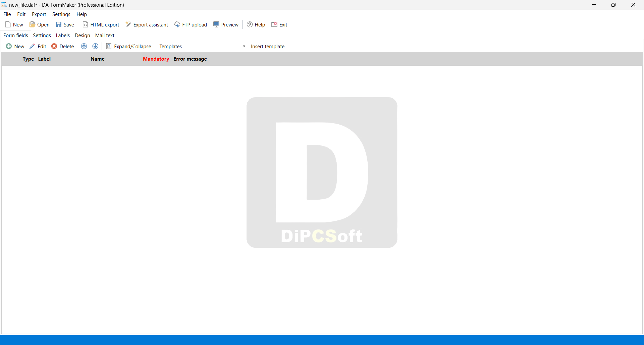Run HTML export from the toolbar
The width and height of the screenshot is (644, 345).
101,24
